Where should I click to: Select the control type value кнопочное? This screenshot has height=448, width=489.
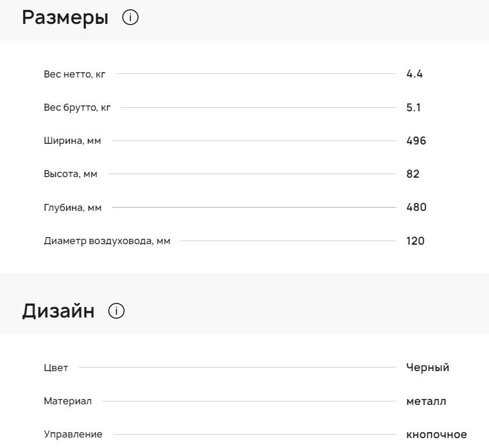coord(436,435)
